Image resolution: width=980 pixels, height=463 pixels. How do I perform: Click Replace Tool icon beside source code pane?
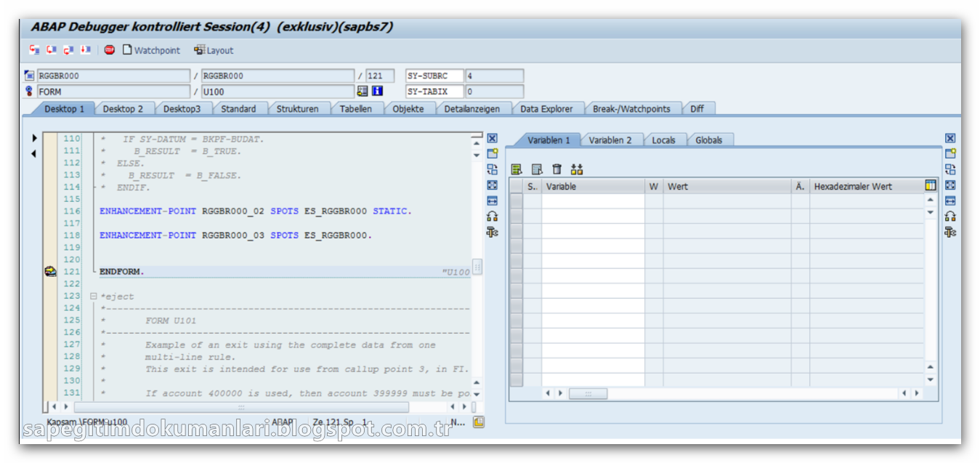click(492, 169)
